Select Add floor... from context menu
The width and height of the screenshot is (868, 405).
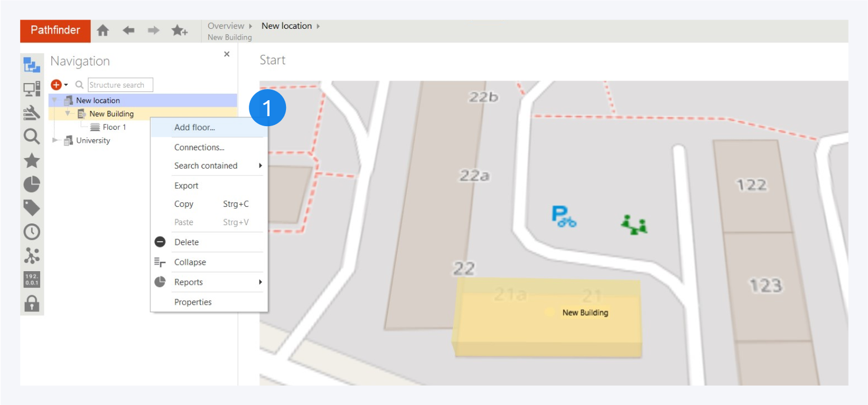(195, 127)
